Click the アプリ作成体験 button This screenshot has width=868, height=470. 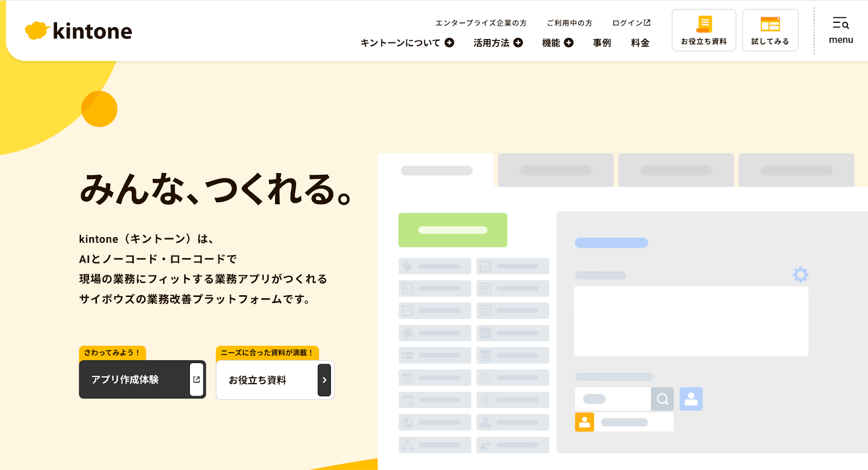pos(142,379)
